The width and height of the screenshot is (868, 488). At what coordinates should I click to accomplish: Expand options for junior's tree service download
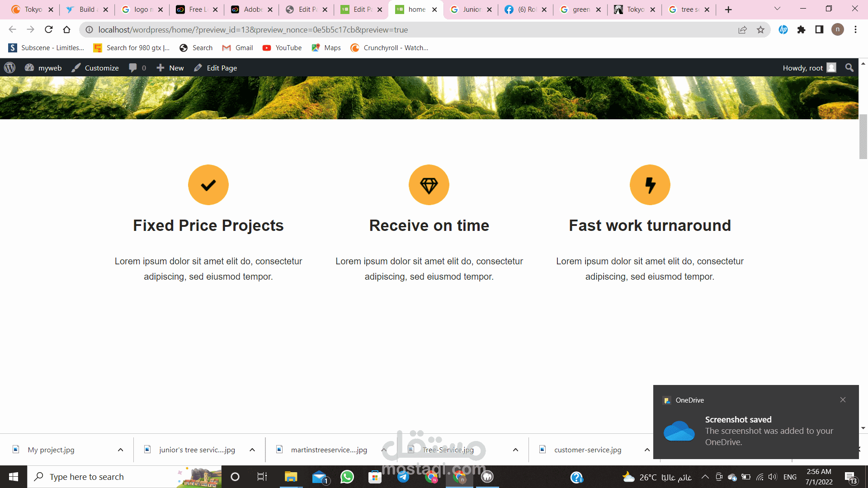click(252, 450)
